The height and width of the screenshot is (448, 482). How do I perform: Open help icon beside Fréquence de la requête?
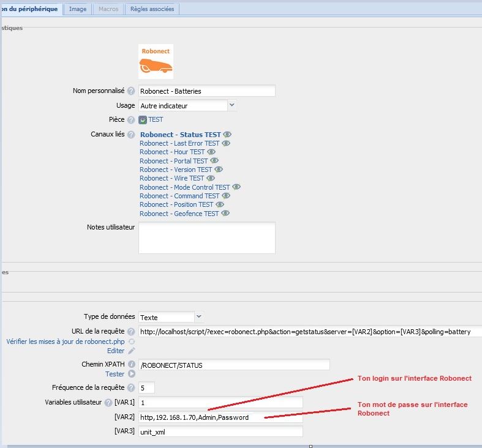131,388
